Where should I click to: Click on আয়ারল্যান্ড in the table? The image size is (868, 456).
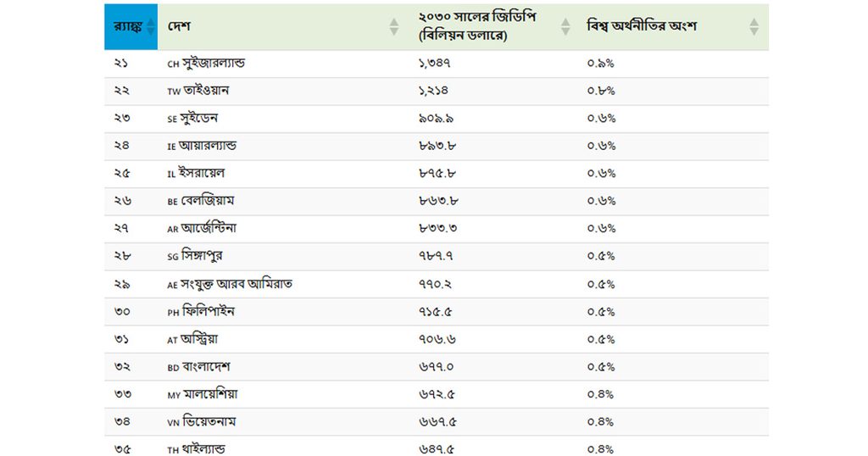click(207, 146)
